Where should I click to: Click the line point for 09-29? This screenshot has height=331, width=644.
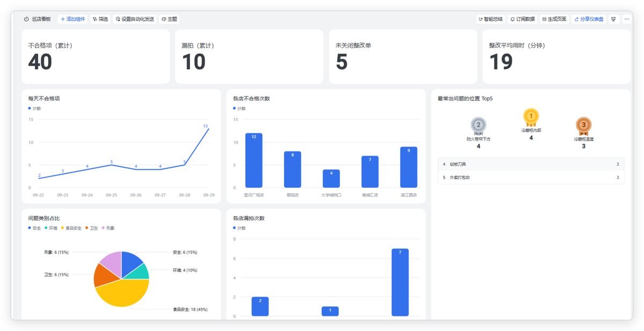(208, 129)
